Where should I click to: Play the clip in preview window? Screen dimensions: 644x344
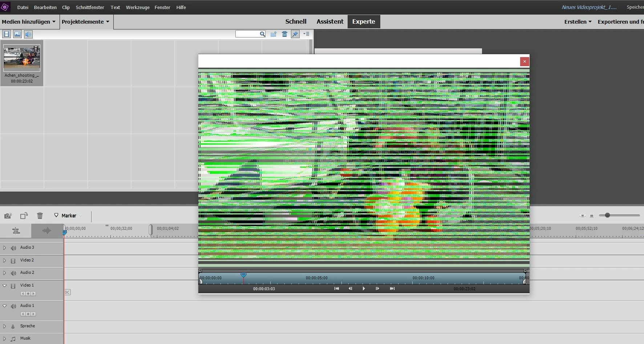pyautogui.click(x=364, y=289)
